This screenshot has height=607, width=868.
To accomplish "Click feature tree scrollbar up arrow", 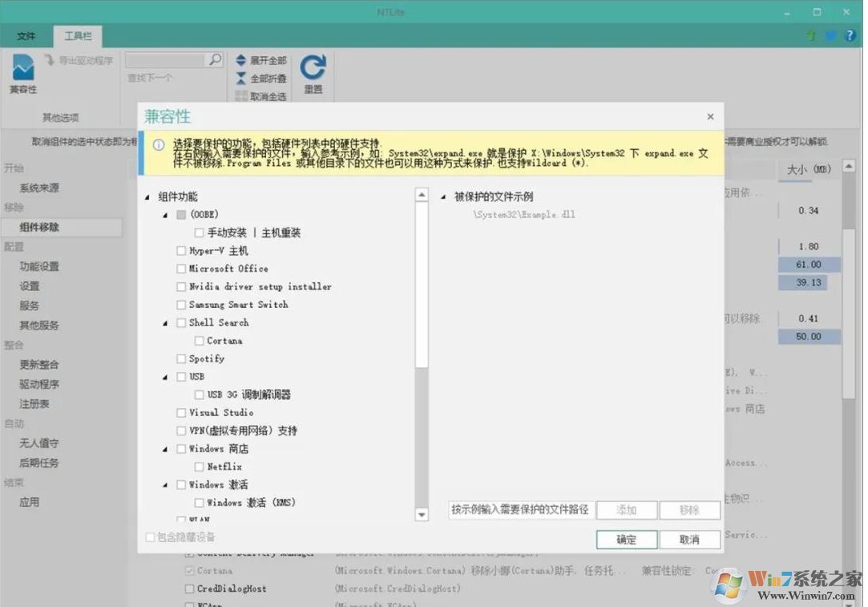I will tap(422, 195).
